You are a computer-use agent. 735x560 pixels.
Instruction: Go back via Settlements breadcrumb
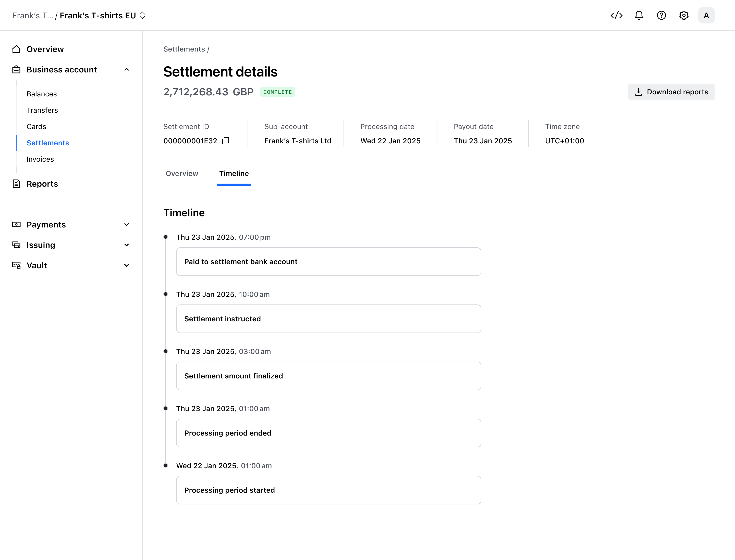(x=184, y=49)
